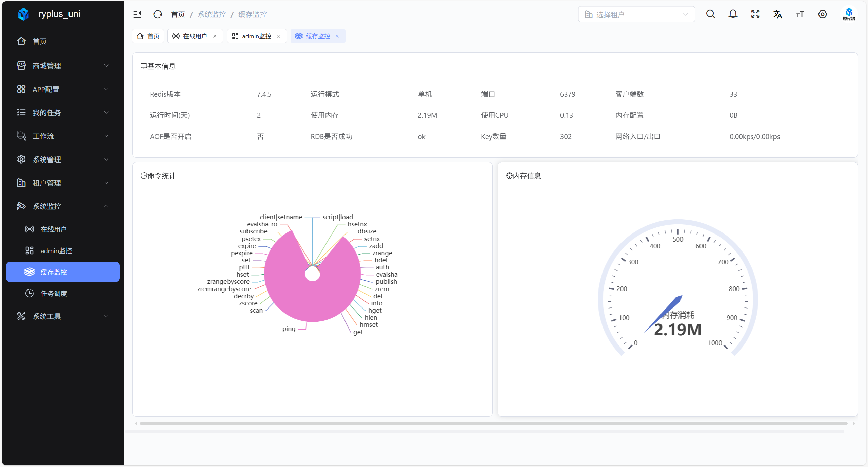Click the horizontal scrollbar at bottom

pos(493,423)
